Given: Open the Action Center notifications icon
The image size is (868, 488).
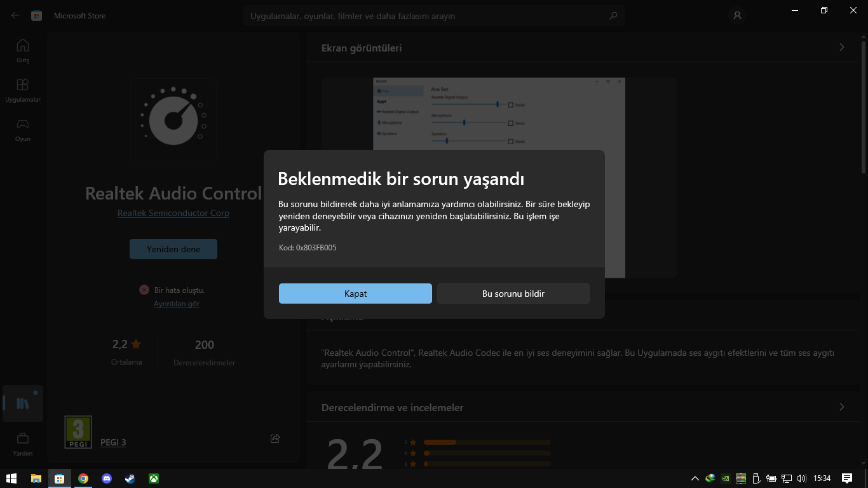Looking at the screenshot, I should pos(847,478).
